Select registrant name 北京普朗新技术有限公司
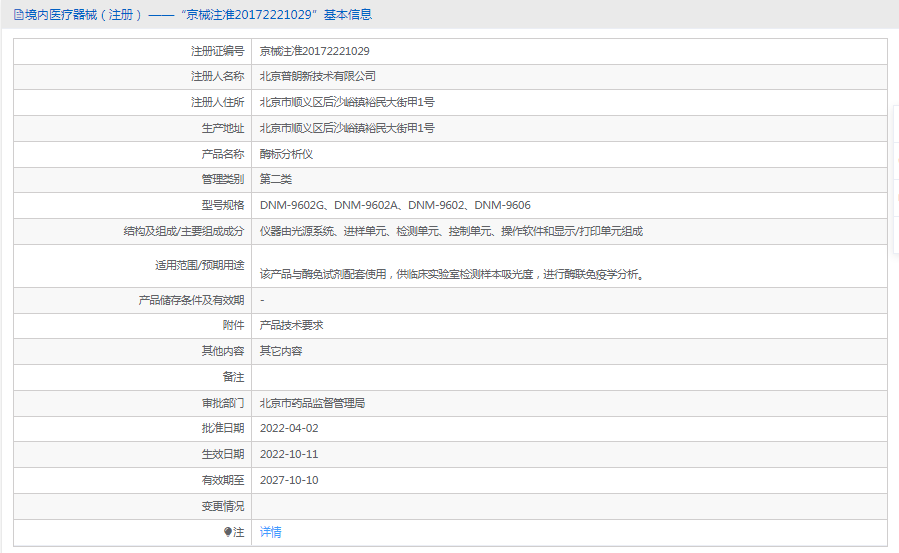Image resolution: width=899 pixels, height=553 pixels. click(x=318, y=76)
